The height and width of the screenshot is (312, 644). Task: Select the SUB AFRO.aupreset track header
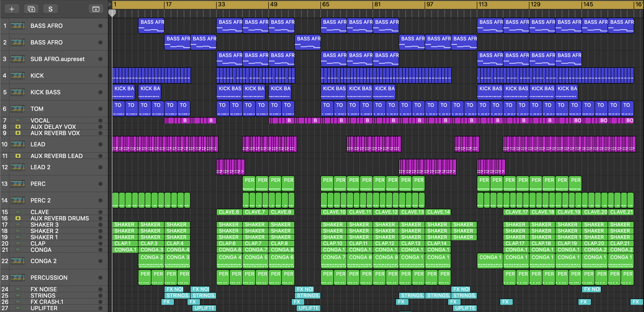pos(58,59)
